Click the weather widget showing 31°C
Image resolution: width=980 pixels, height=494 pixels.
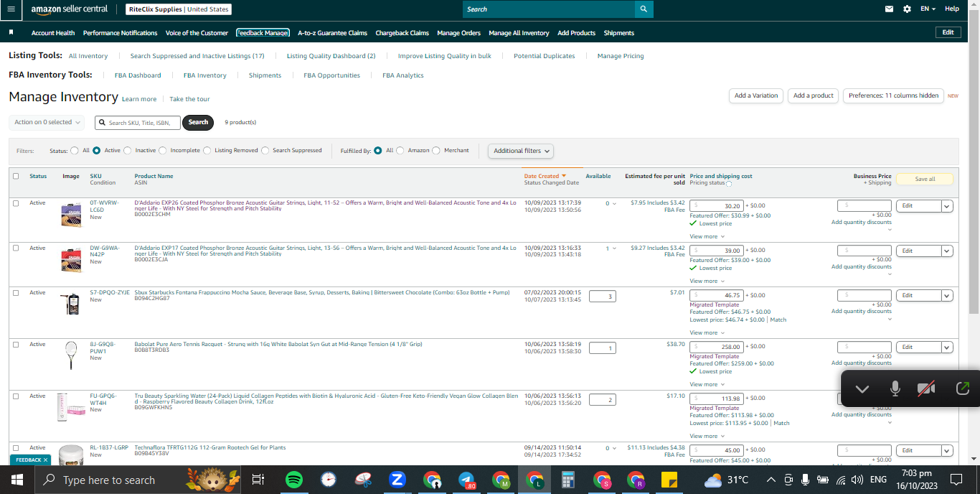click(x=726, y=480)
